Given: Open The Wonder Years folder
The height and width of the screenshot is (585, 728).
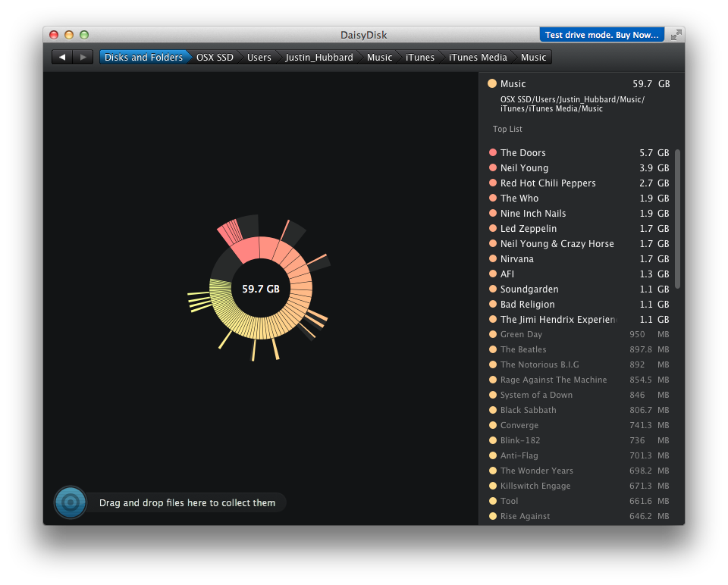Looking at the screenshot, I should click(x=579, y=471).
